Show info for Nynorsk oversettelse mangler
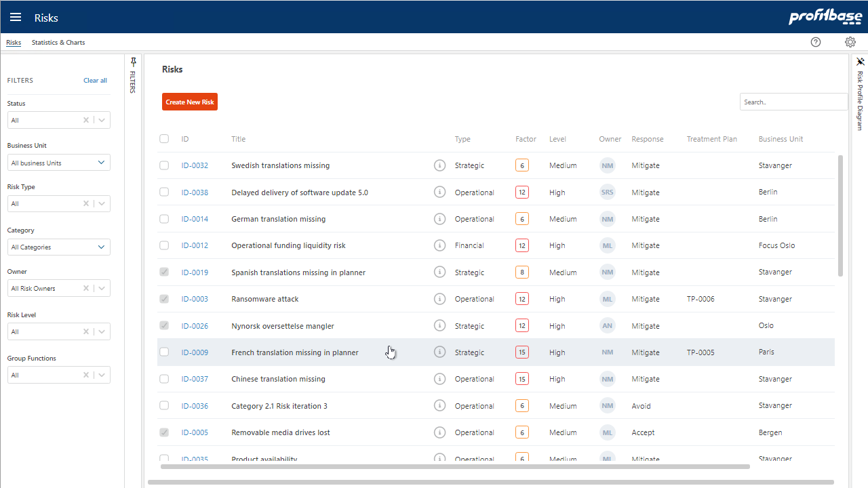Screen dimensions: 868x488 [x=439, y=326]
